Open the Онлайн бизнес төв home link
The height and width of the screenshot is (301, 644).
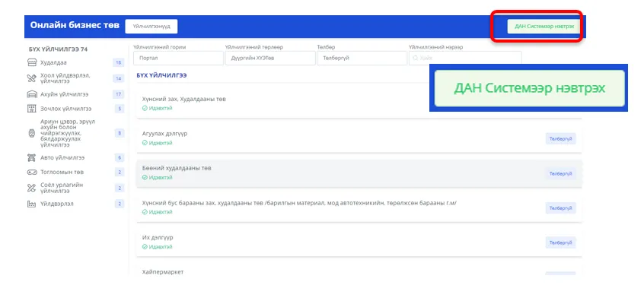pyautogui.click(x=75, y=25)
